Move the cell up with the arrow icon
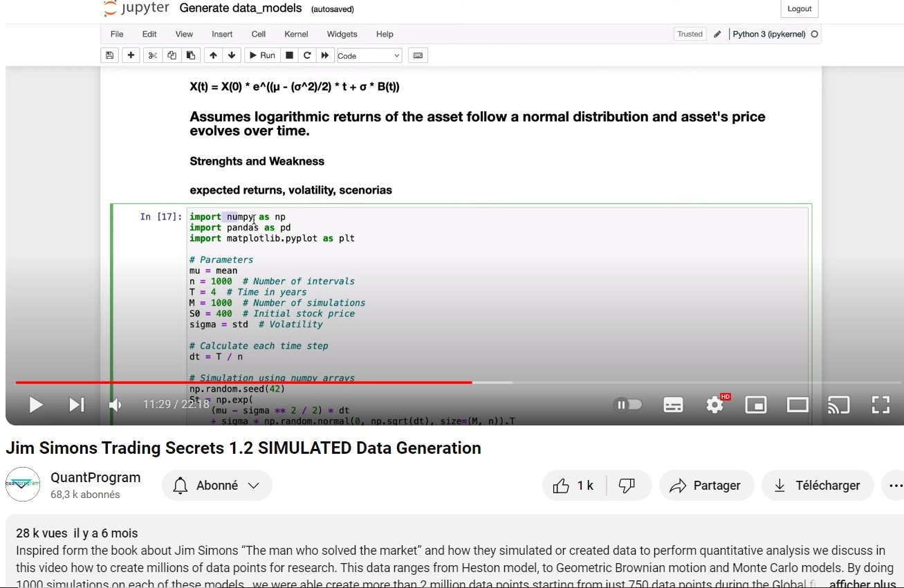The image size is (904, 588). [x=213, y=55]
